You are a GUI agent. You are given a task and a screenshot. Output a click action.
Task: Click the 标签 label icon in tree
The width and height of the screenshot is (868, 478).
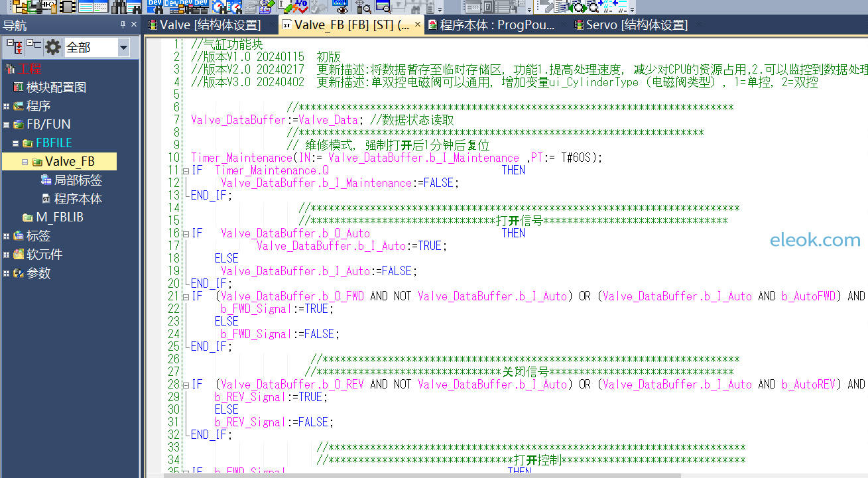point(19,235)
